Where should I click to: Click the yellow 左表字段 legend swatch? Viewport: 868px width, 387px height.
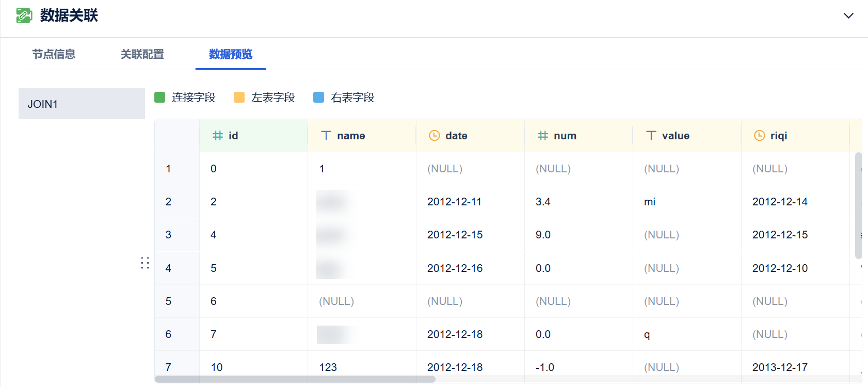click(x=239, y=97)
